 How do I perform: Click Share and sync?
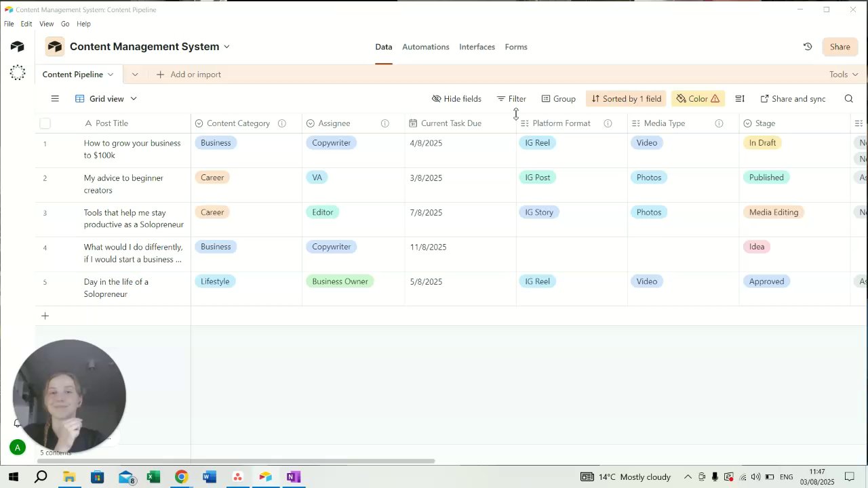coord(793,99)
